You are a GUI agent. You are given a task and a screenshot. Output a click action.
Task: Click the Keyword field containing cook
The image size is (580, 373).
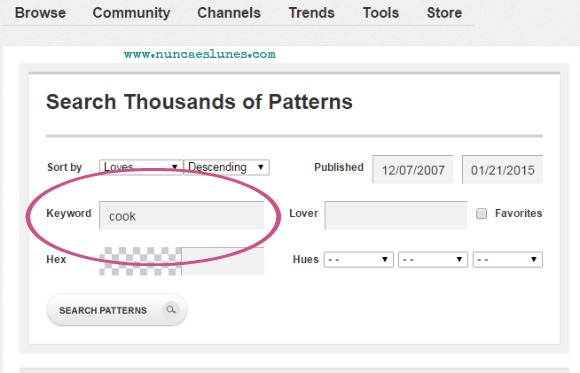click(182, 216)
